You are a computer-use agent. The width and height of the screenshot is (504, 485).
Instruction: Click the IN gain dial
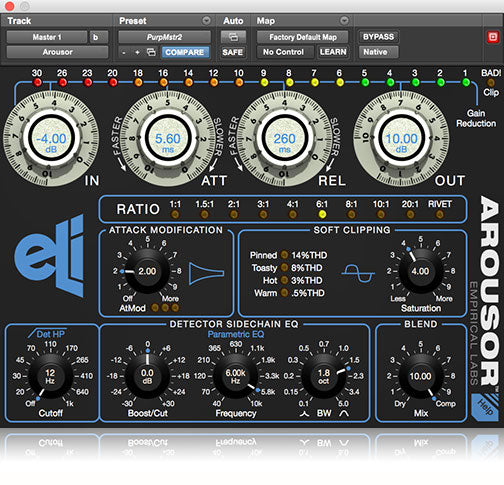pyautogui.click(x=51, y=138)
